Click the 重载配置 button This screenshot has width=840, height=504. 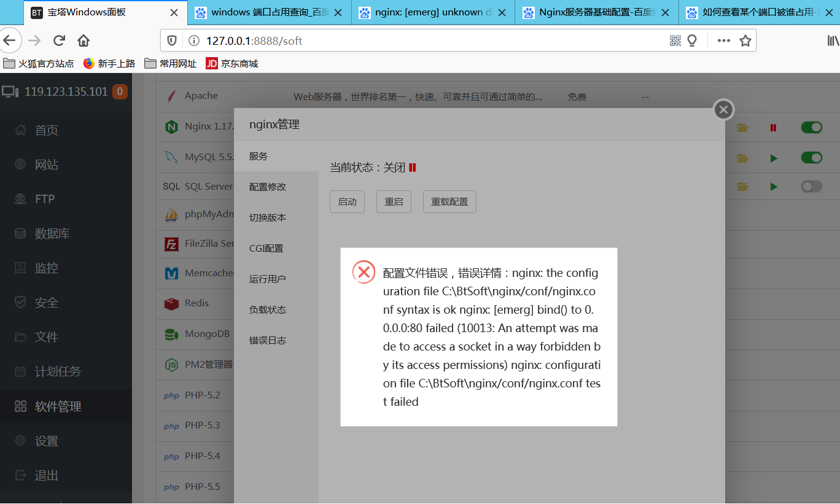[449, 201]
